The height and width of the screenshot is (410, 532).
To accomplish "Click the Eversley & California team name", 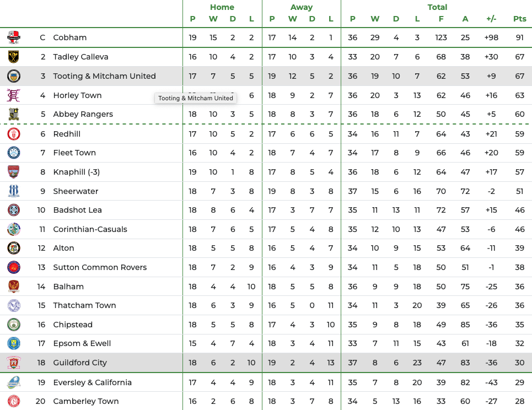I will [92, 382].
